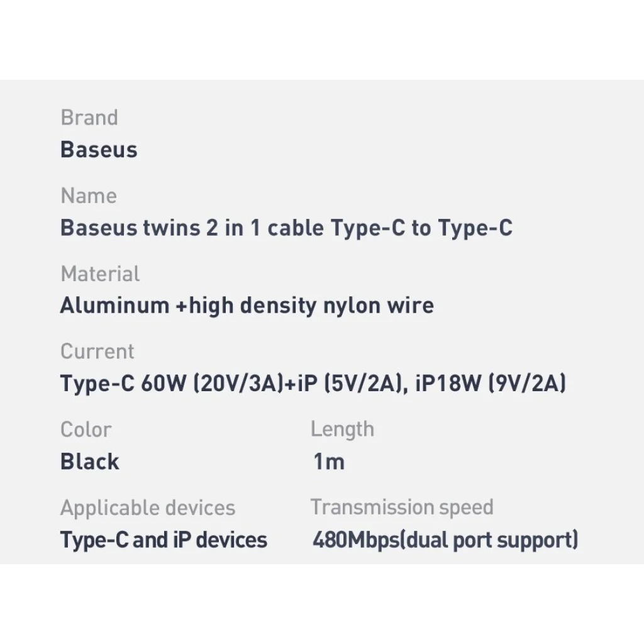The image size is (644, 644).
Task: Select the "Type-C and iP devices" value
Action: pyautogui.click(x=164, y=540)
